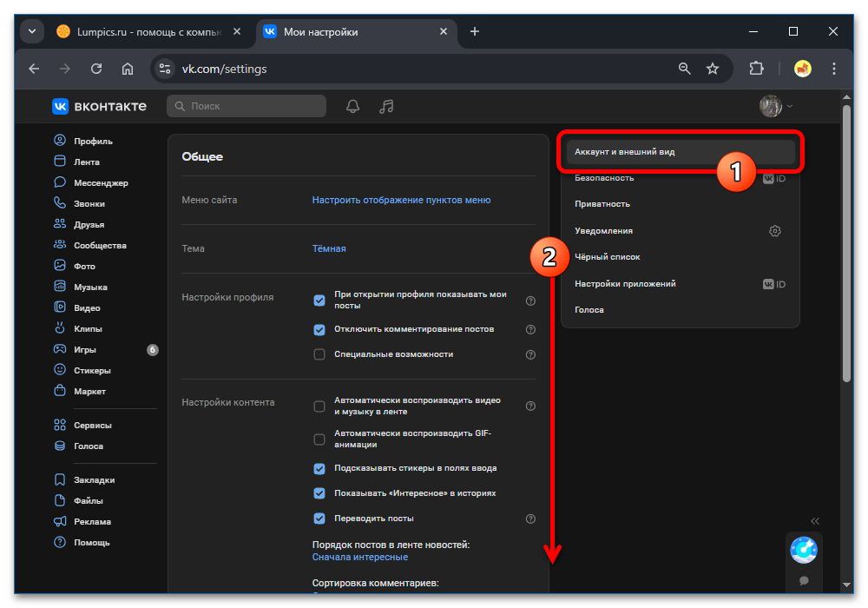Click the browser zoom magnifier icon

[x=684, y=69]
